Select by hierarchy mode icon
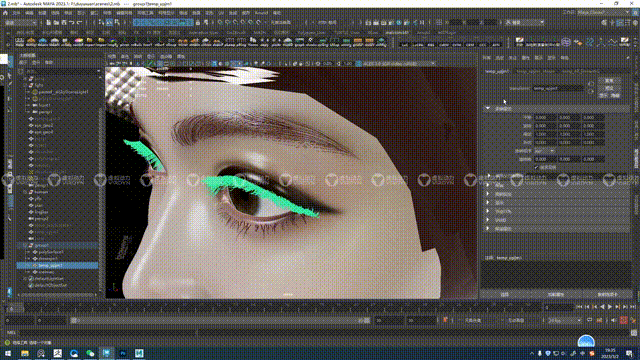640x360 pixels. 101,22
